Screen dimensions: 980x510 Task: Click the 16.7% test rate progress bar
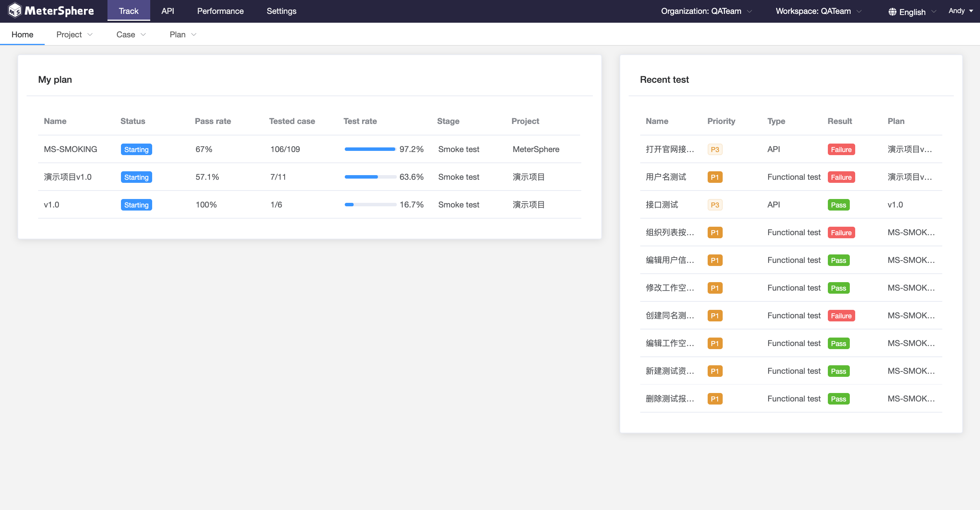tap(370, 204)
